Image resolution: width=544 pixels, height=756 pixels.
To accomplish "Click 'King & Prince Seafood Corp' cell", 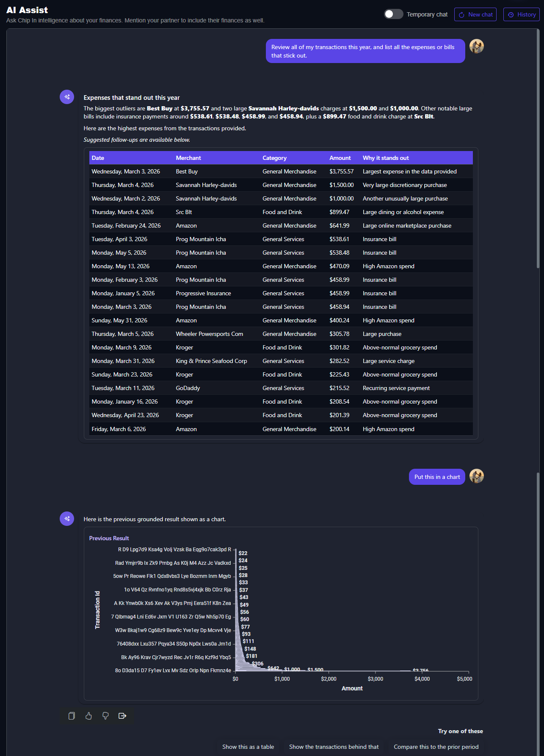I will pyautogui.click(x=211, y=361).
